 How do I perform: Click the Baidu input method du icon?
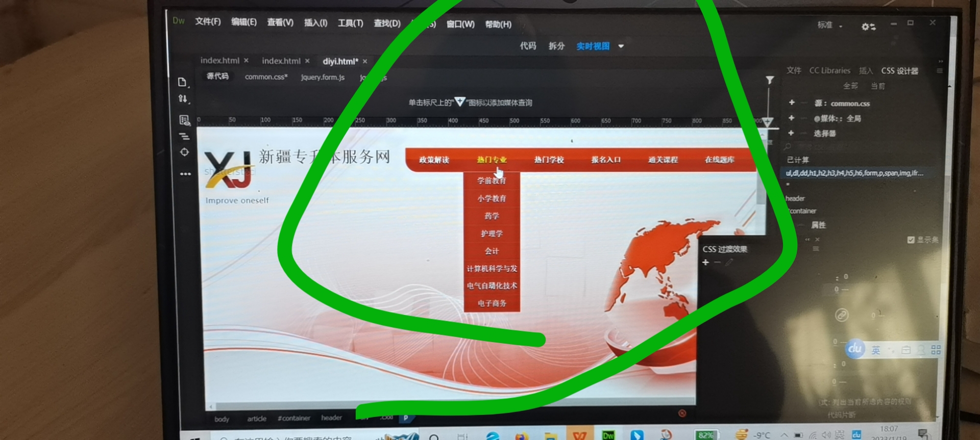click(x=855, y=349)
